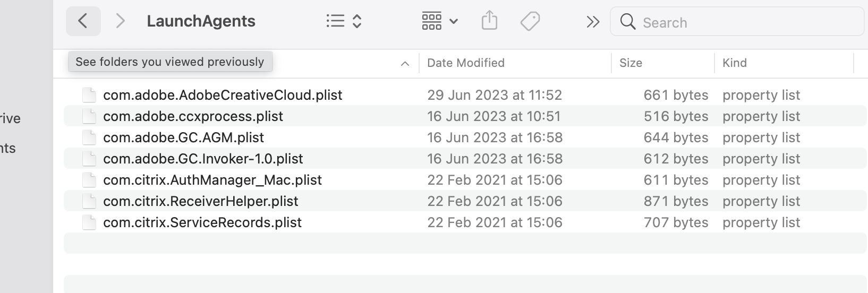
Task: Sort by the Kind column header
Action: (734, 63)
